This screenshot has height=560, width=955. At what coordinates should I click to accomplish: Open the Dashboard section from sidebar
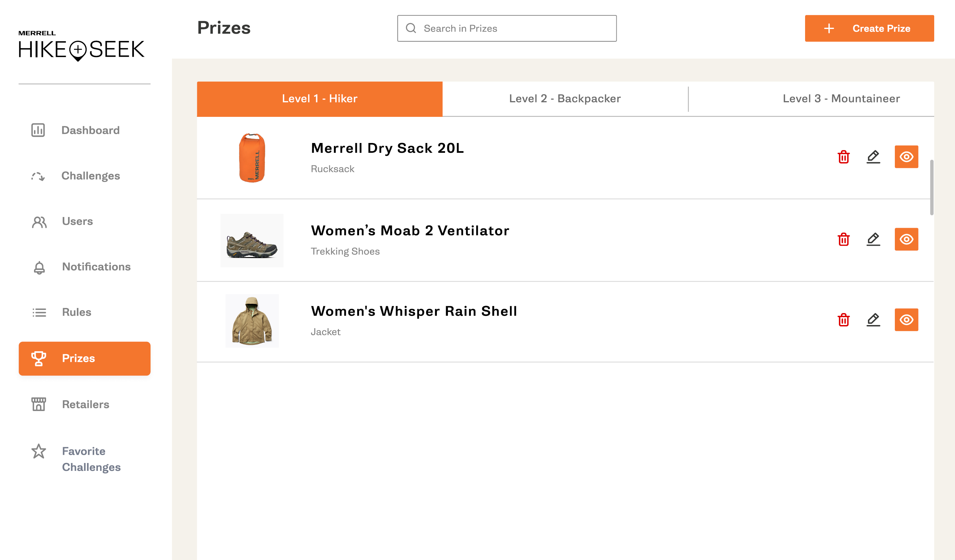click(x=38, y=130)
